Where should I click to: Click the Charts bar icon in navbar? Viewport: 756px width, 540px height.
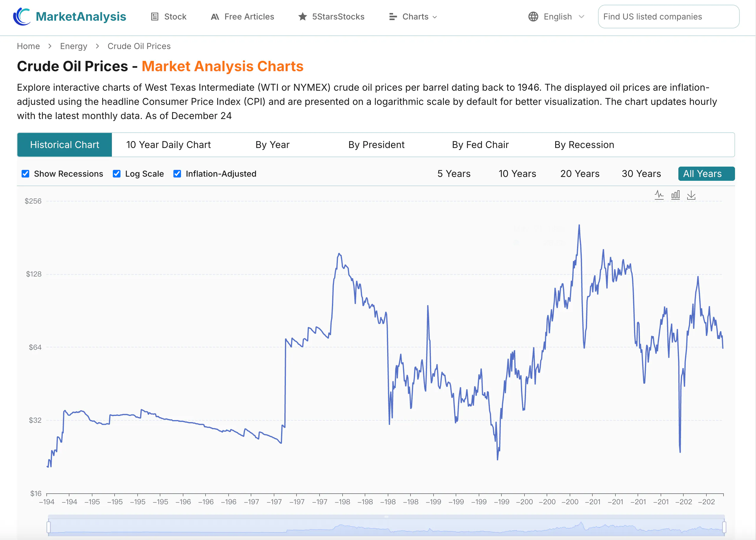pos(393,17)
